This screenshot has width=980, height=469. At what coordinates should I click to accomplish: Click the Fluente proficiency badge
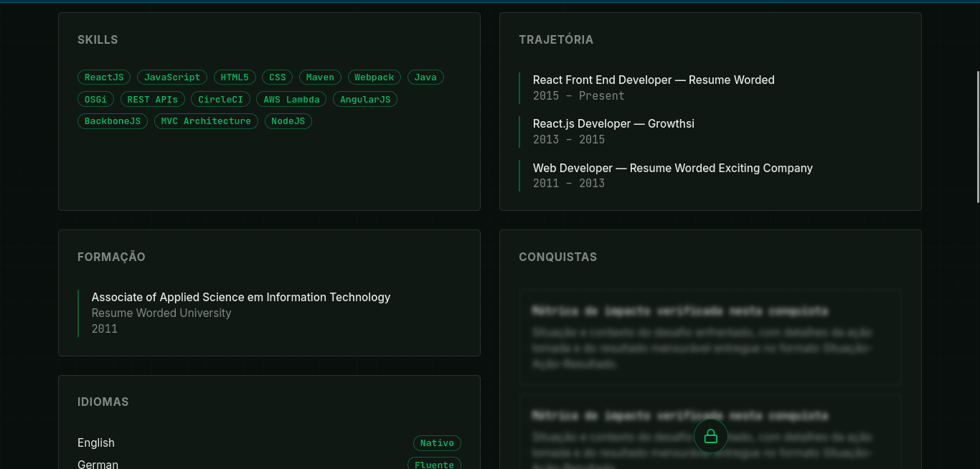click(434, 464)
